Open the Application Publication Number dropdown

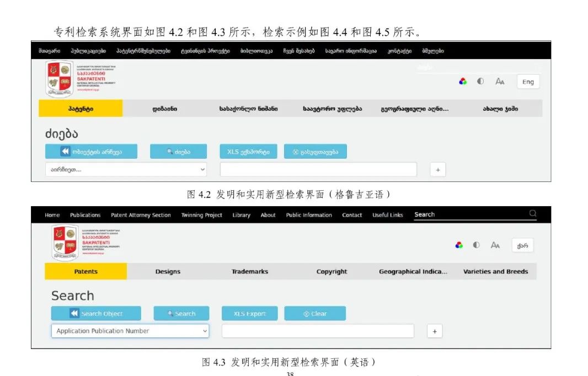(x=130, y=331)
